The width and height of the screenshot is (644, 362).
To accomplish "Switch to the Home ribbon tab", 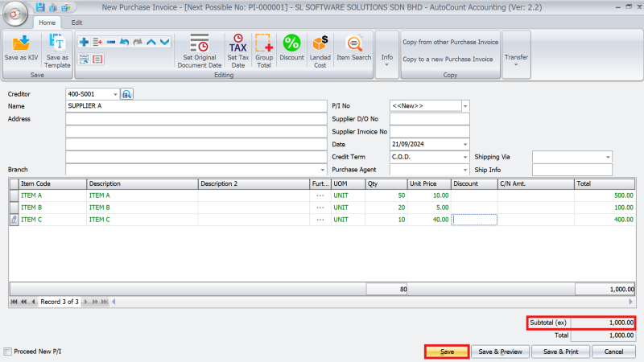I will pos(47,23).
